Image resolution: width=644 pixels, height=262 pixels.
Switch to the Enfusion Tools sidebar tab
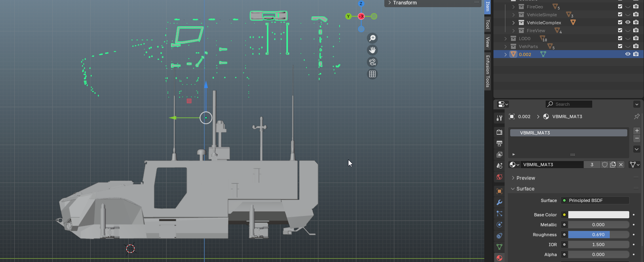pyautogui.click(x=487, y=71)
